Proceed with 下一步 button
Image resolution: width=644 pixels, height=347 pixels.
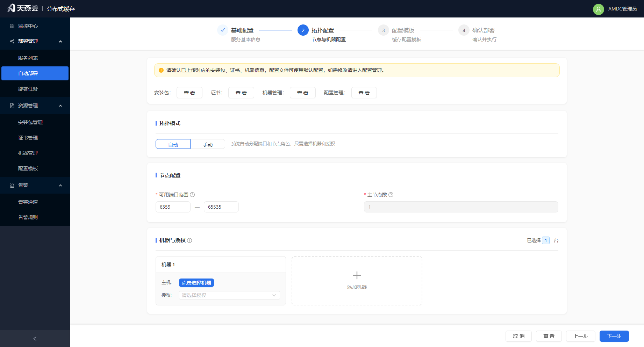click(614, 336)
